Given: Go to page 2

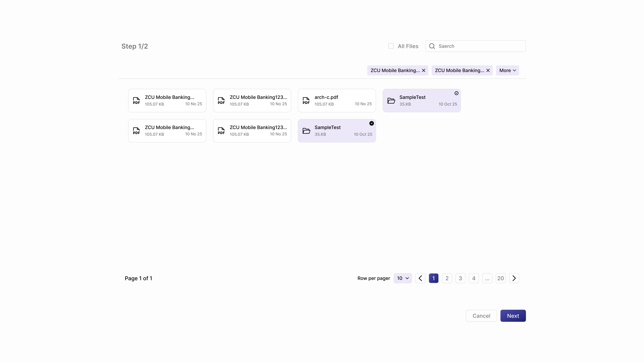Looking at the screenshot, I should click(447, 278).
